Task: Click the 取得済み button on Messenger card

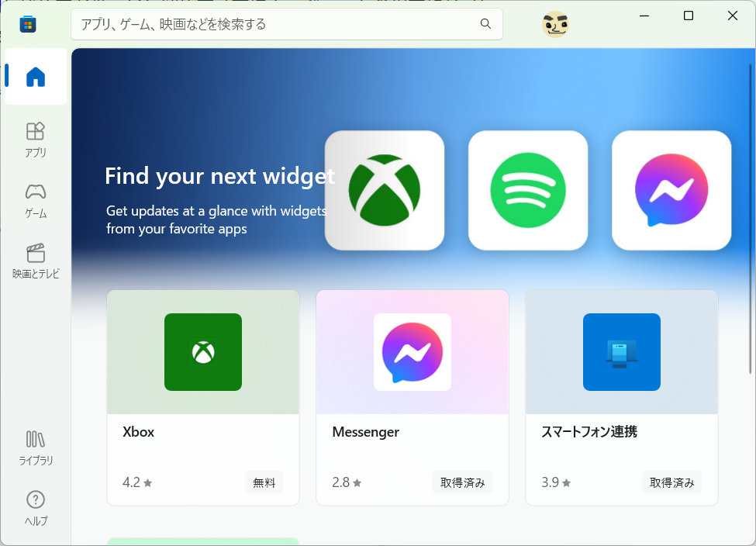Action: click(462, 482)
